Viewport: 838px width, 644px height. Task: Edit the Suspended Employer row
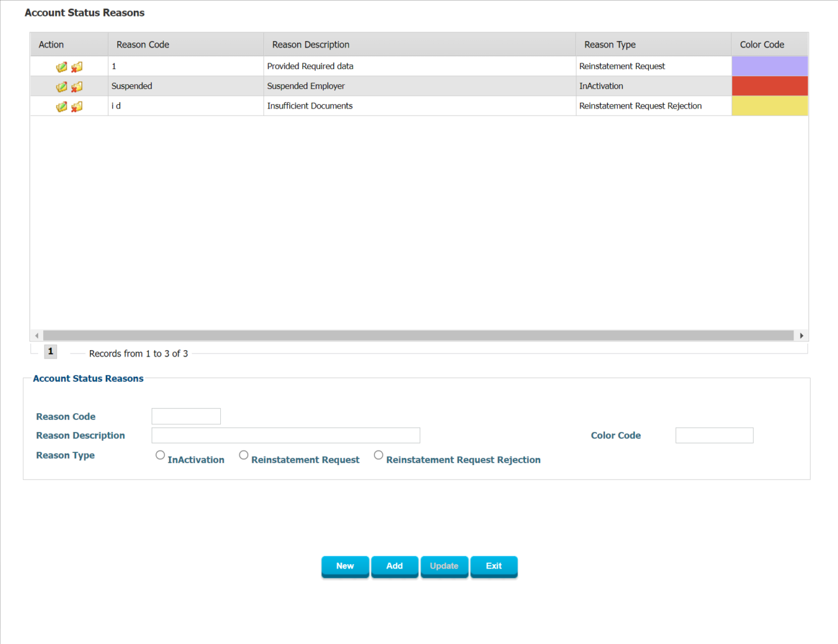click(62, 86)
